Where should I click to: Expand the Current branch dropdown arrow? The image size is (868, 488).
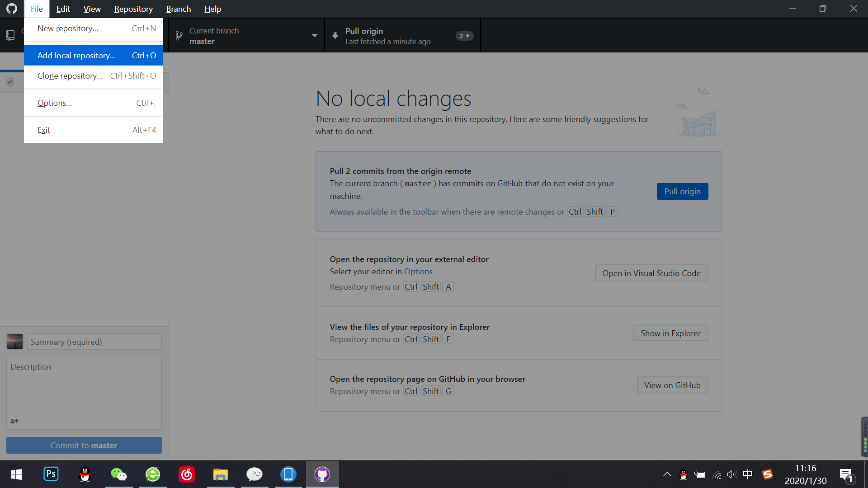click(x=315, y=36)
